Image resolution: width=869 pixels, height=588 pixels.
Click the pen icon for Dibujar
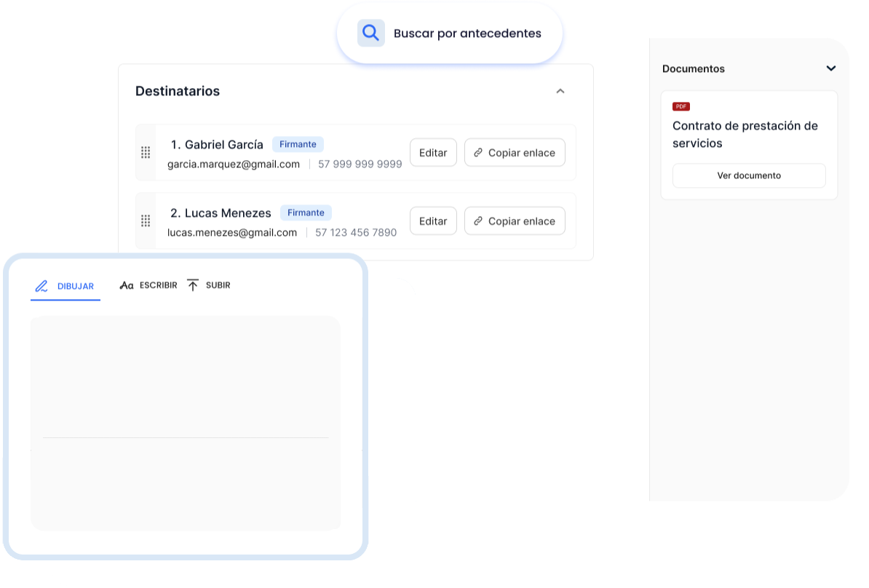tap(42, 286)
